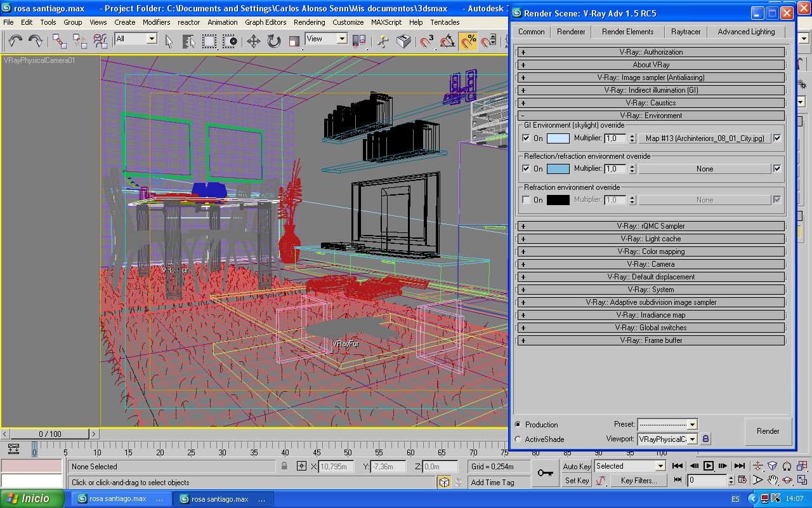Open the Graph Editors menu
Image resolution: width=812 pixels, height=508 pixels.
pyautogui.click(x=265, y=22)
